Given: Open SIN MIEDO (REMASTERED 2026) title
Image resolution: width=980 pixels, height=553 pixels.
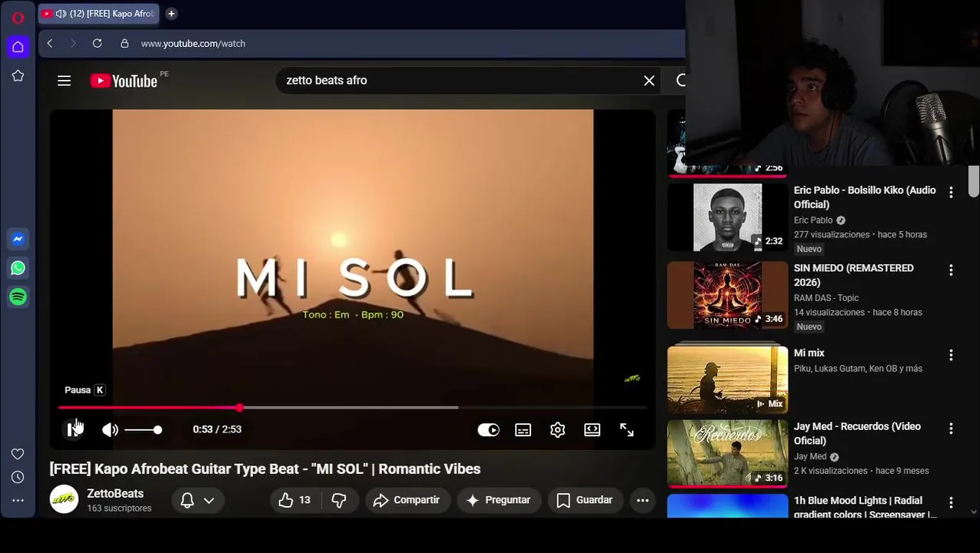Looking at the screenshot, I should tap(854, 275).
